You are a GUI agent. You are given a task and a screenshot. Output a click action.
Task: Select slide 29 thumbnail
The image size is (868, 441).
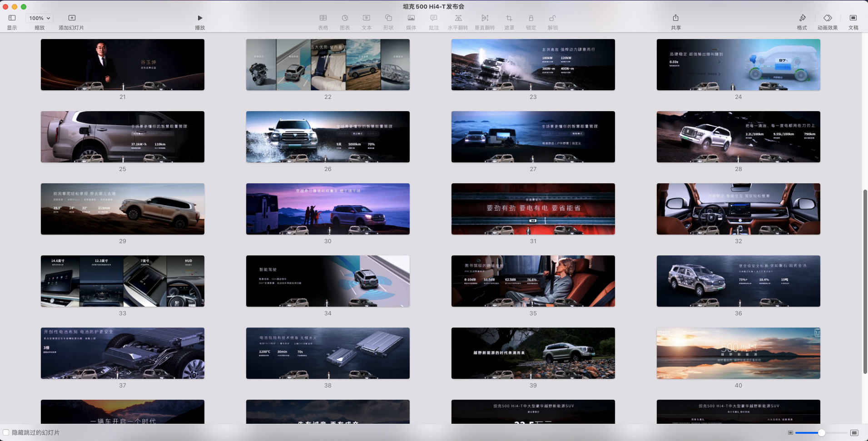[x=123, y=209]
